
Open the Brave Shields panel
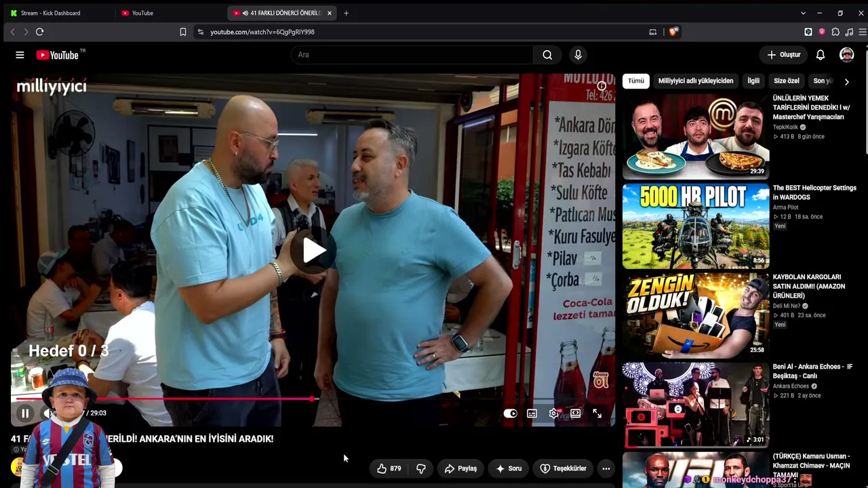tap(673, 32)
